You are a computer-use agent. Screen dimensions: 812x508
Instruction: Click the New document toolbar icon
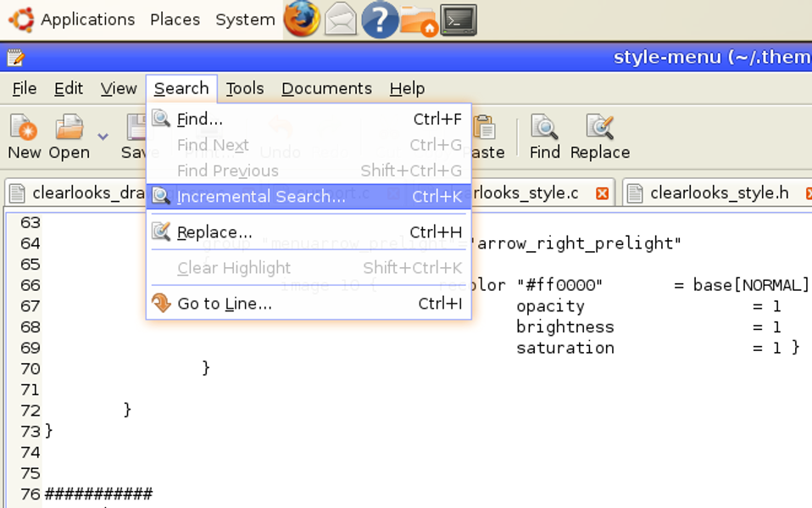[24, 129]
